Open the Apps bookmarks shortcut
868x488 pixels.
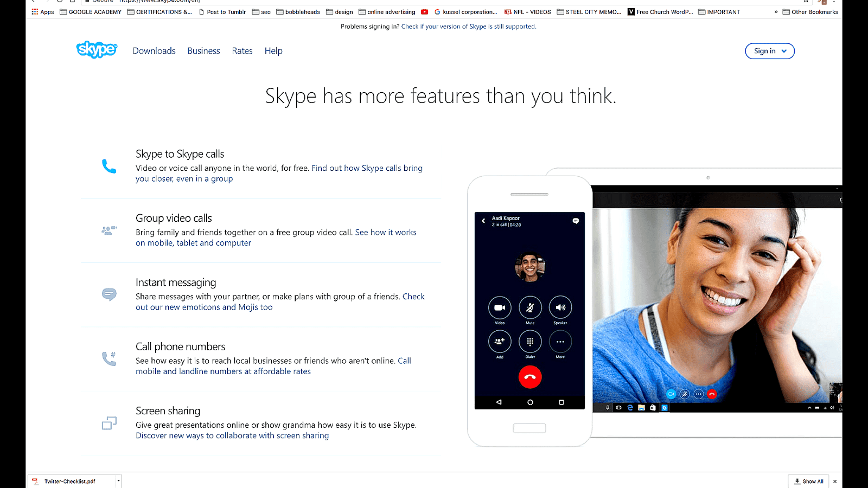coord(43,12)
